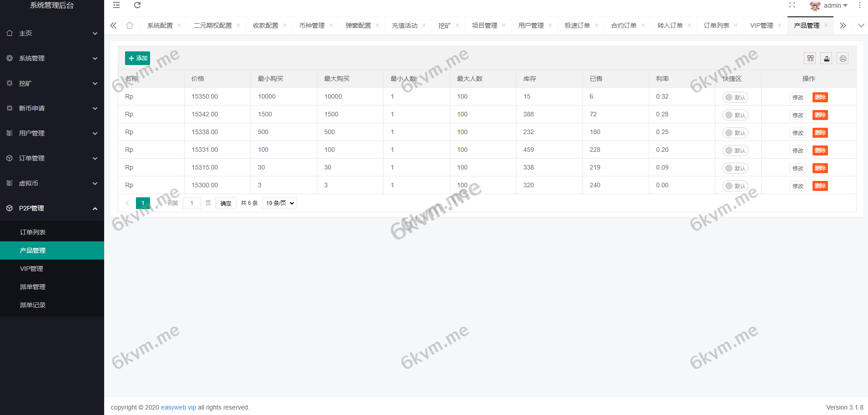868x415 pixels.
Task: Click the fullscreen icon in the header
Action: pyautogui.click(x=793, y=5)
